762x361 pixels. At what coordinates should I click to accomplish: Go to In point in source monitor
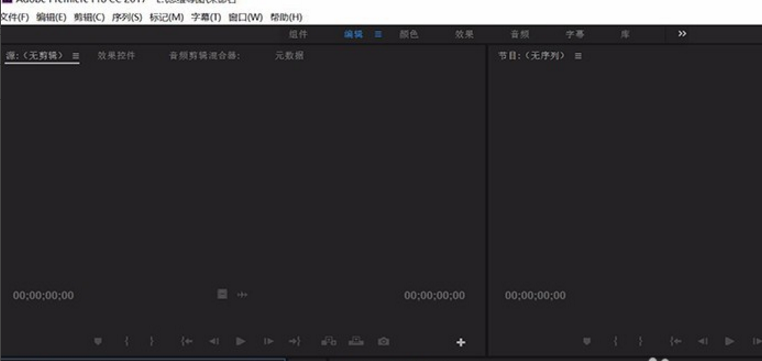[x=187, y=342]
